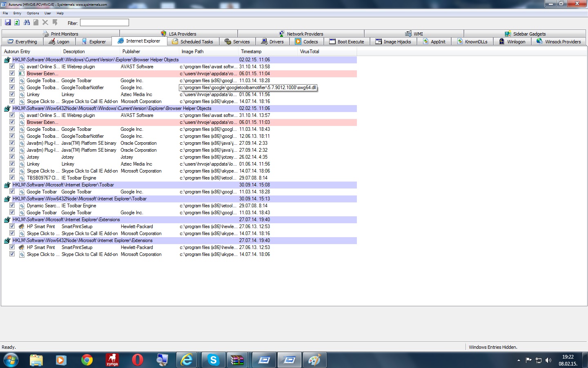Open the LSA Providers tab

[x=178, y=34]
